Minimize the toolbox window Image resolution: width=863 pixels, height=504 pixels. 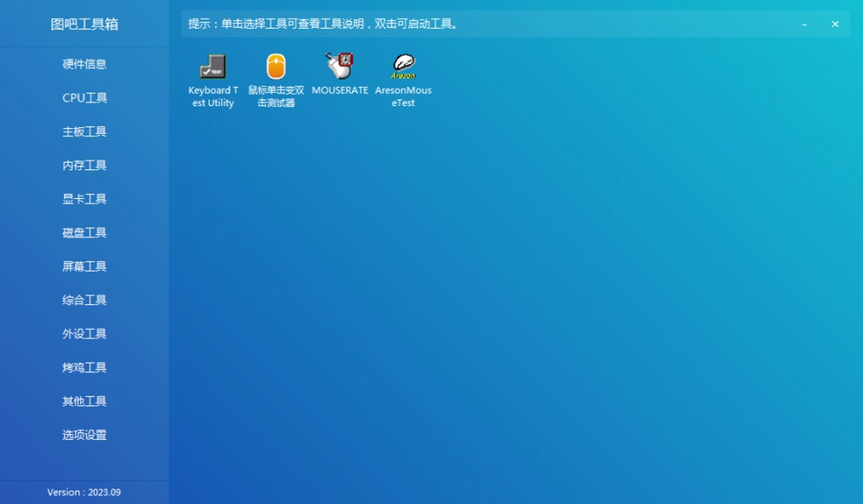(x=804, y=24)
